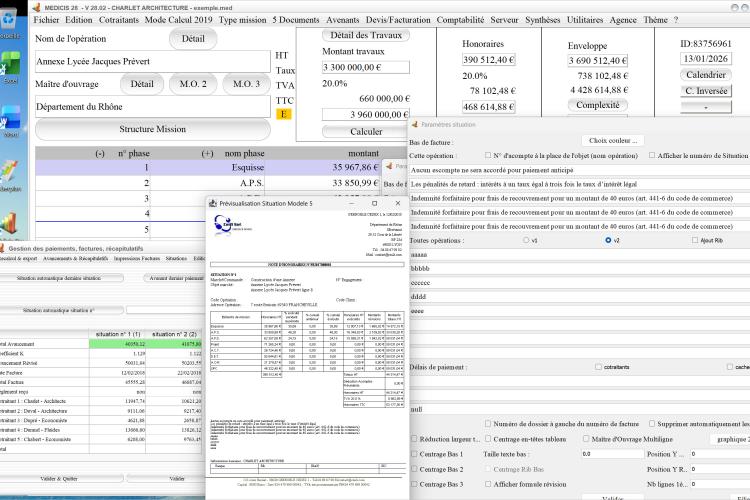
Task: Click the Complexité button
Action: pyautogui.click(x=597, y=105)
